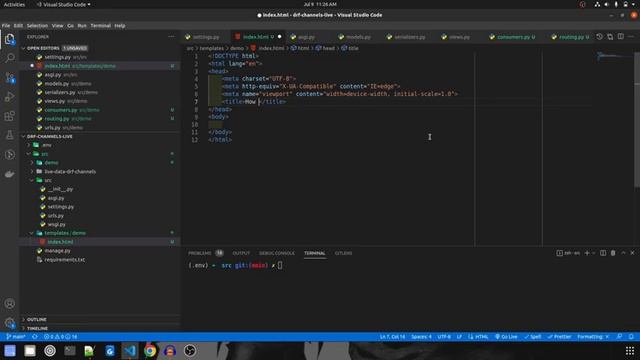Kill terminal with trash icon

[x=613, y=253]
